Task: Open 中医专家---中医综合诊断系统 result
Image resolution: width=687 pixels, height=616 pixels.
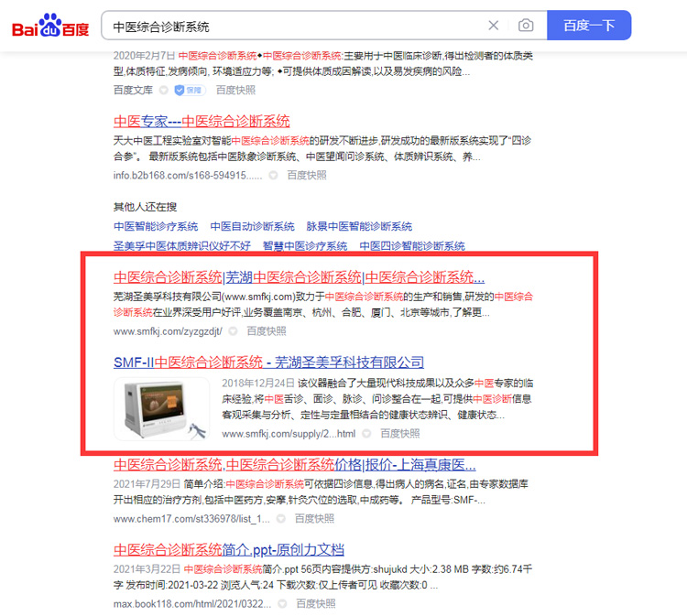Action: 202,121
